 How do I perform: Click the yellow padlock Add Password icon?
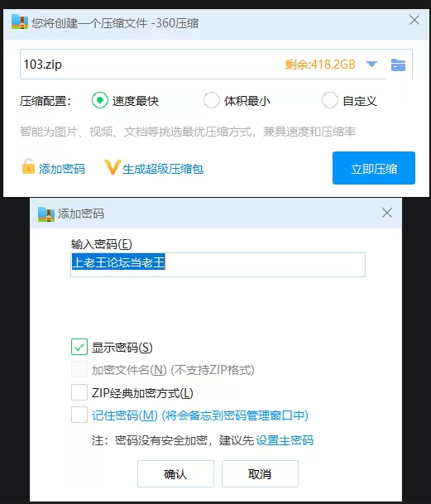point(28,167)
